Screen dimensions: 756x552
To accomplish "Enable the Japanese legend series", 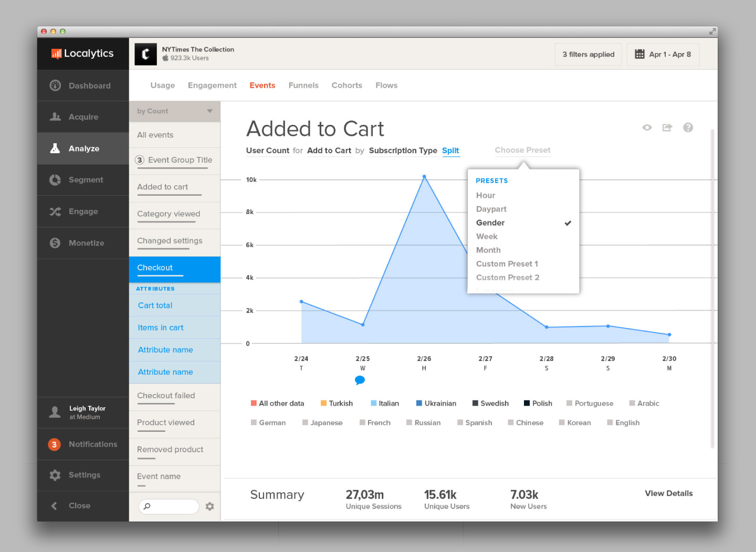I will pos(322,423).
